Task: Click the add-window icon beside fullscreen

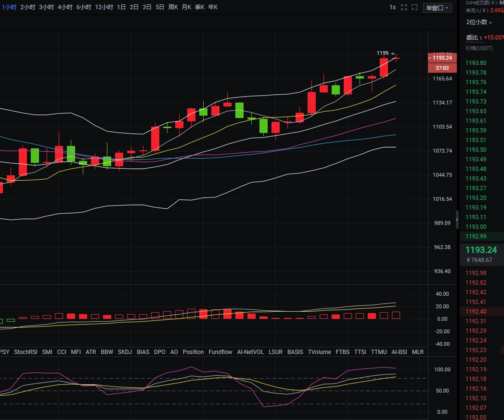Action: click(x=414, y=7)
